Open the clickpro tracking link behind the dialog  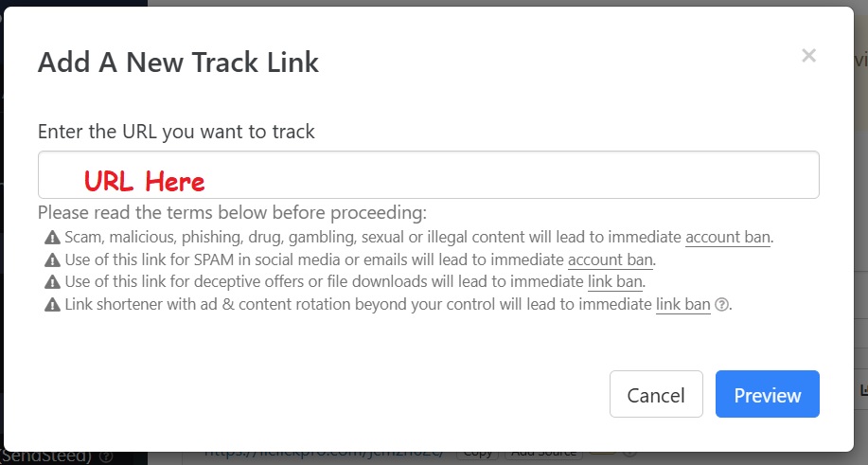pos(325,454)
